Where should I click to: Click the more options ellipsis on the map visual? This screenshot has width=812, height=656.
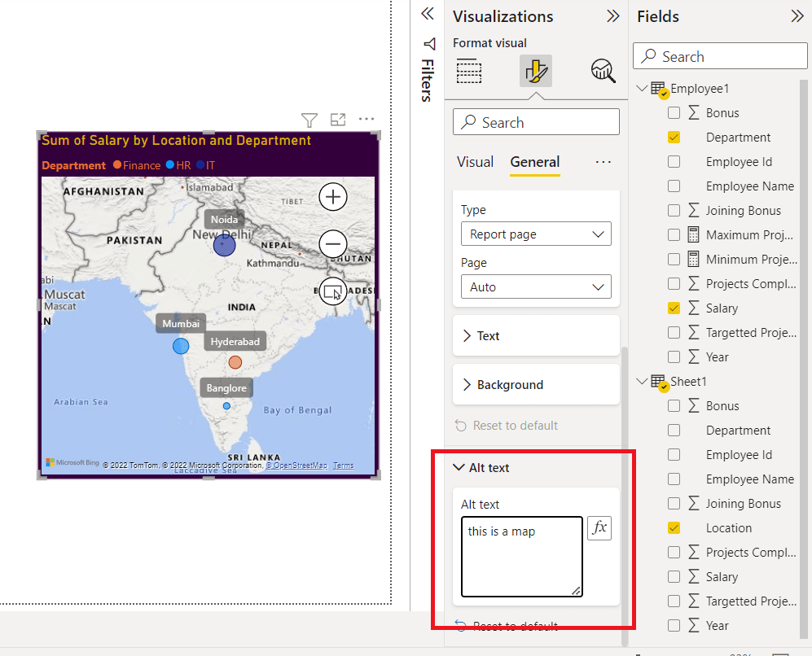[366, 119]
